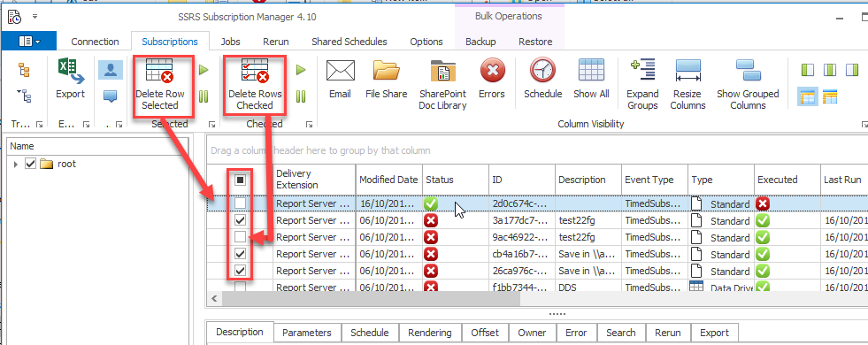This screenshot has height=345, width=868.
Task: Click the Delivery Extension column header
Action: pyautogui.click(x=314, y=180)
